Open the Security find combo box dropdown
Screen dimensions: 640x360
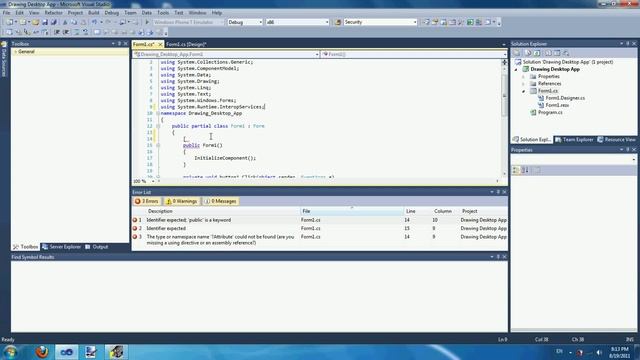coord(415,22)
